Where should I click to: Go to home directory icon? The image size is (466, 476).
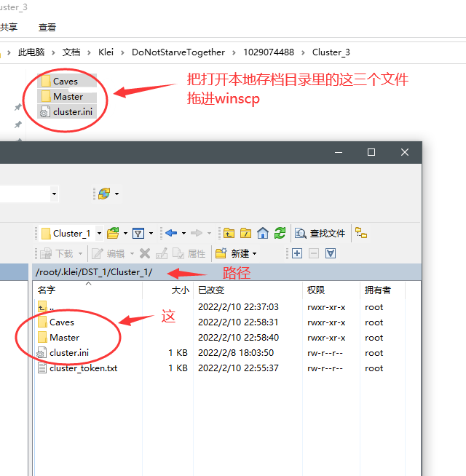(x=263, y=233)
